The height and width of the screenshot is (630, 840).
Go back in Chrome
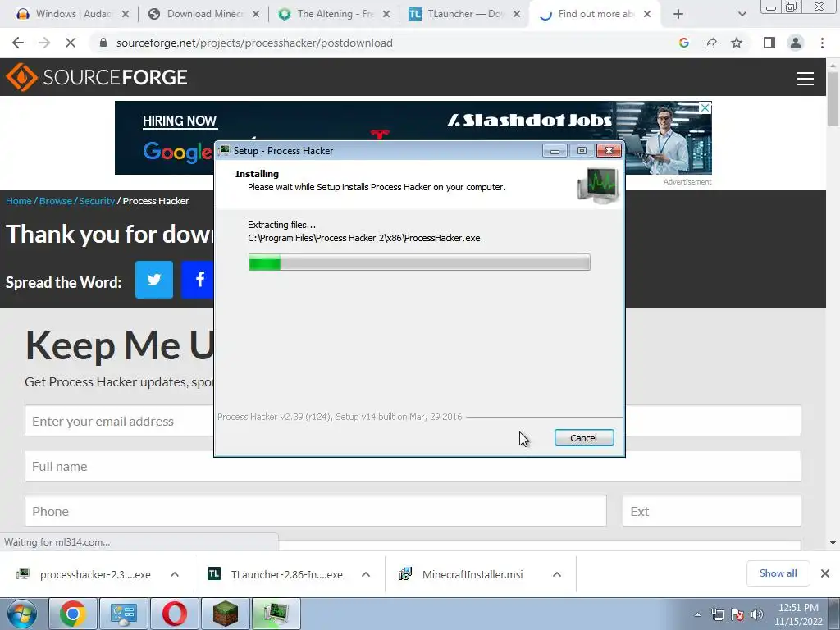point(18,43)
